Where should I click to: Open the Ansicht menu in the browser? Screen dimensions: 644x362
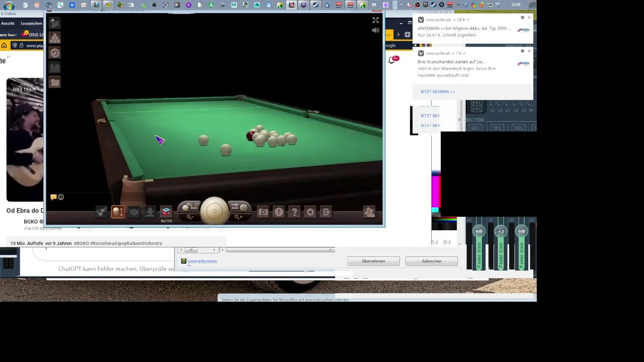(8, 24)
